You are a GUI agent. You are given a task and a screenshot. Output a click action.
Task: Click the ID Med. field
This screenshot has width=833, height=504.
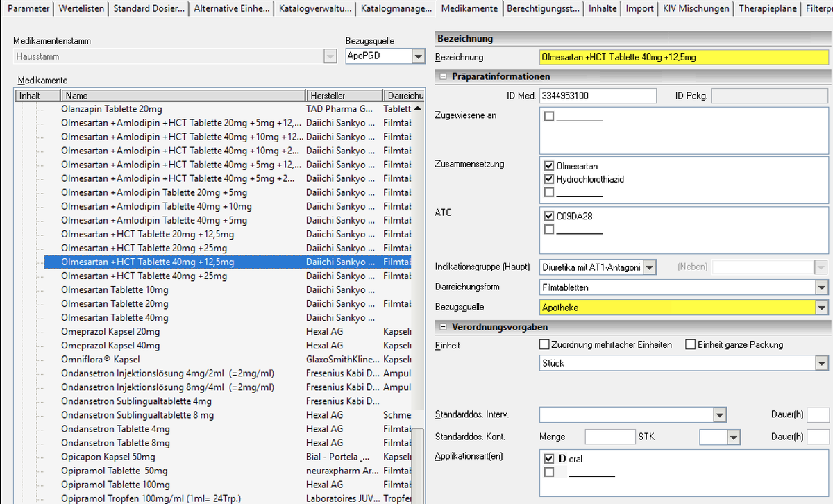(x=598, y=96)
